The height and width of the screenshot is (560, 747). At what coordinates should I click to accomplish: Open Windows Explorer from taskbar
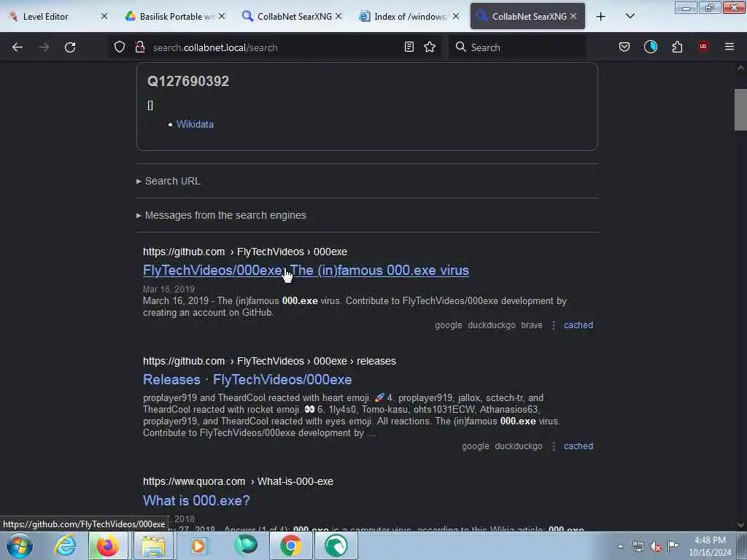[153, 545]
